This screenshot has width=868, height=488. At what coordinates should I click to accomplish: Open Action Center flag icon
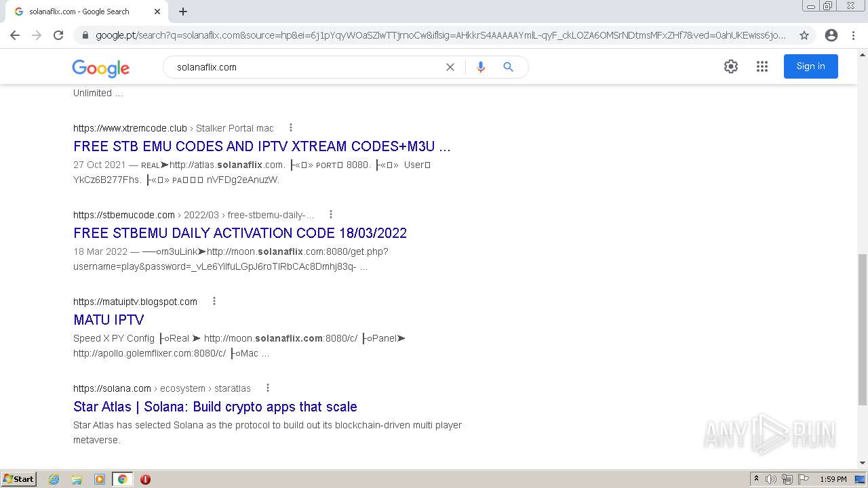click(804, 479)
